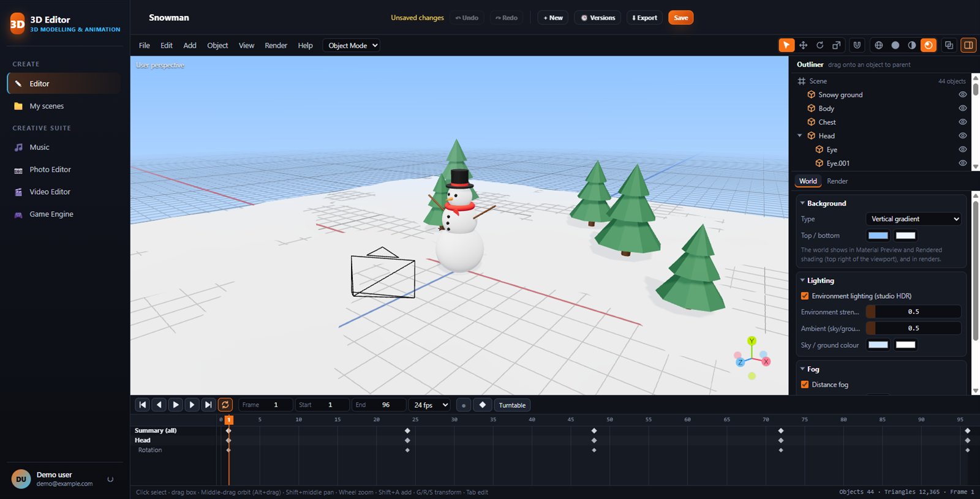980x499 pixels.
Task: Jump to first frame of timeline
Action: [x=143, y=405]
